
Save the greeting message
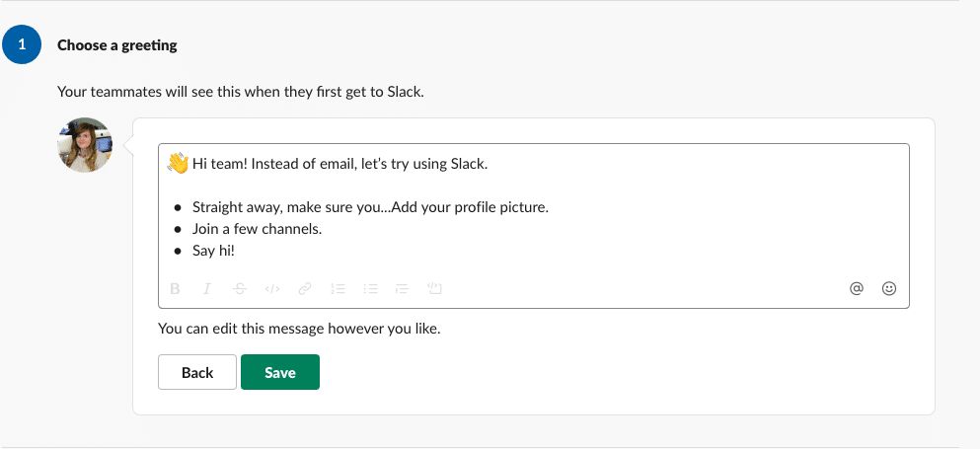(280, 372)
